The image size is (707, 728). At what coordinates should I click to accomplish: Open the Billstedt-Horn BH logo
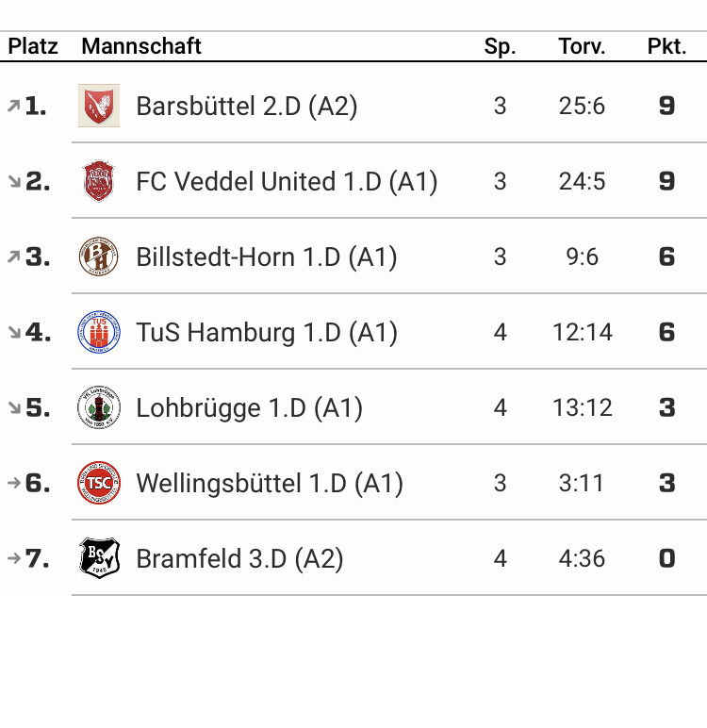coord(99,256)
